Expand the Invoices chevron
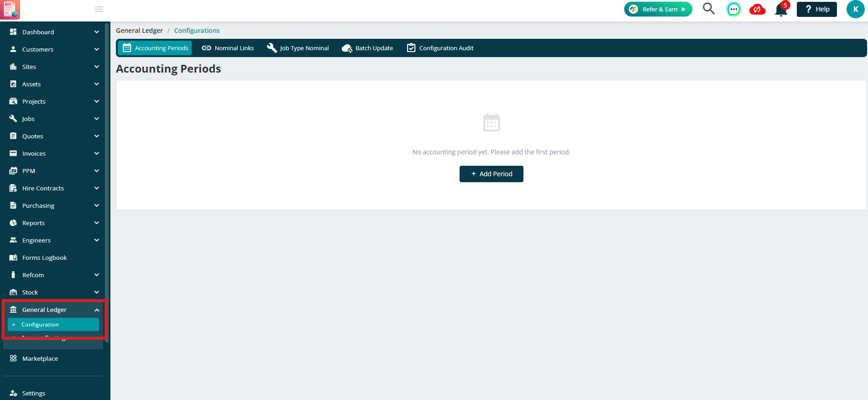 coord(96,153)
